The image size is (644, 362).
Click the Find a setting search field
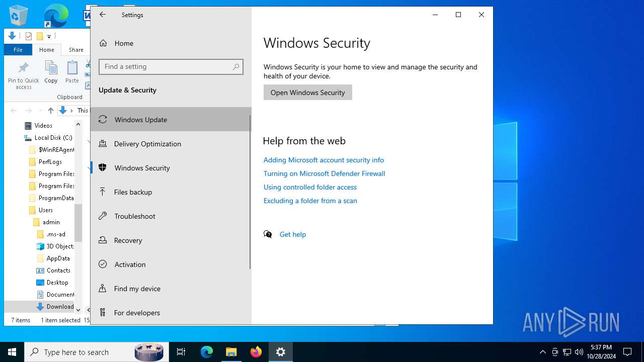click(171, 66)
